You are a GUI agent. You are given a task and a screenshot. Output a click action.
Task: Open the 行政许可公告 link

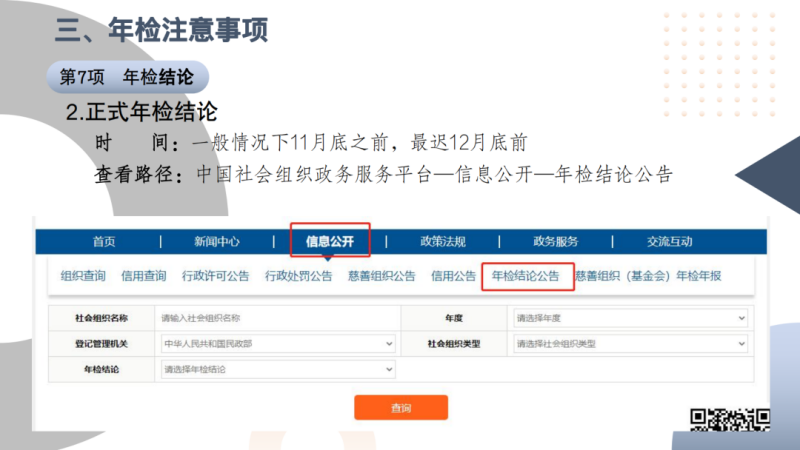(215, 276)
